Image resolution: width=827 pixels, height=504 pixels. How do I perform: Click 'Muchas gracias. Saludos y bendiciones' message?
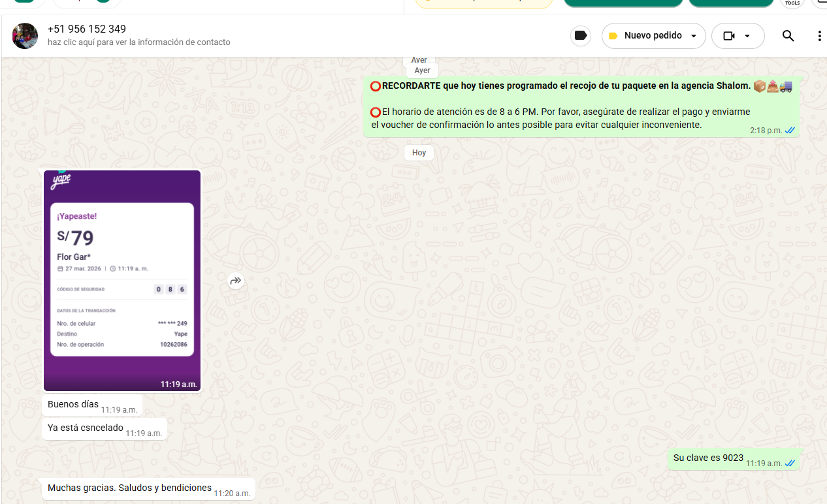(129, 488)
